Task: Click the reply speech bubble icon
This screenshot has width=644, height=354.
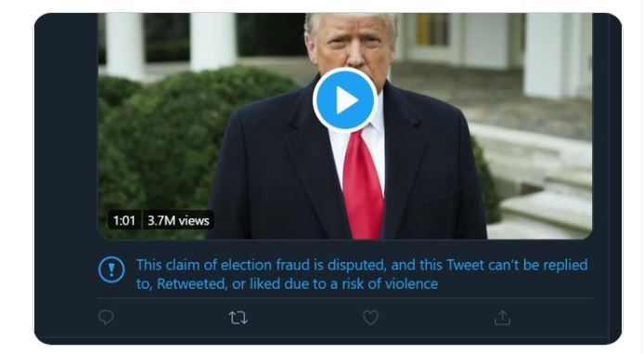Action: point(106,318)
